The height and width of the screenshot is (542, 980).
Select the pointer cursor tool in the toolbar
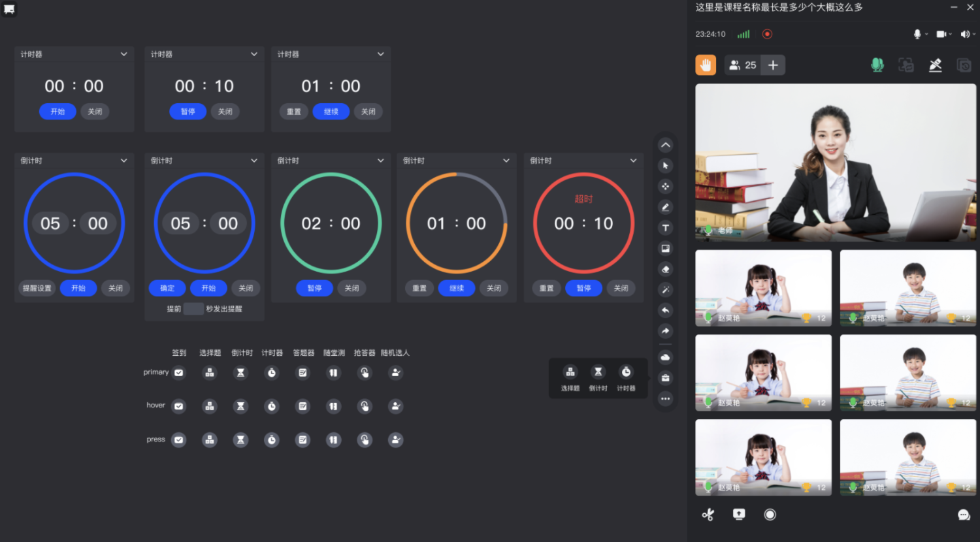coord(665,166)
